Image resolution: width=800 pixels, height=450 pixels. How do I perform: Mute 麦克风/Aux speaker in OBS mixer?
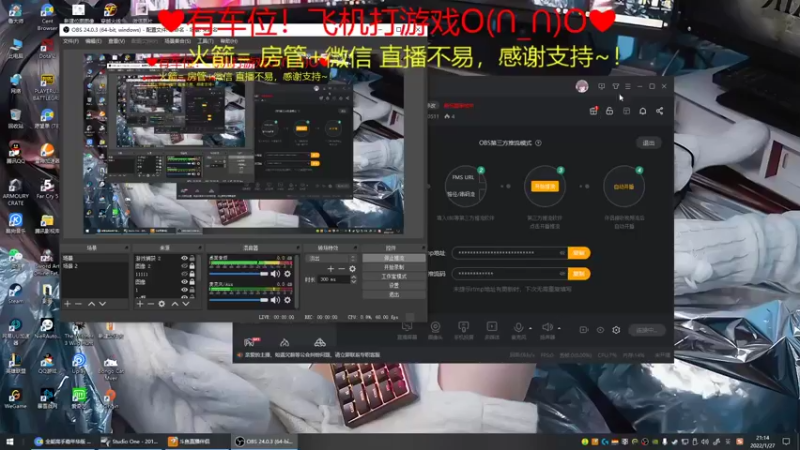coord(276,300)
